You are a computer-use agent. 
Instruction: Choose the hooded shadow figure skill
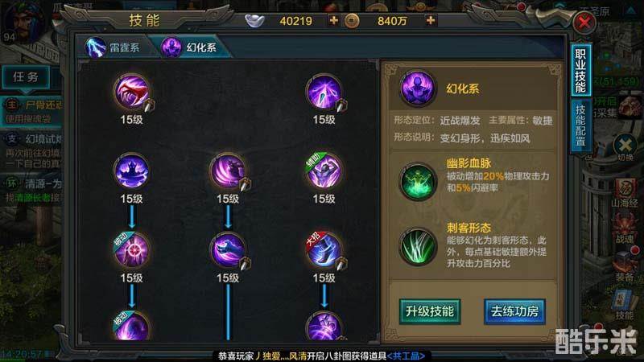click(131, 171)
